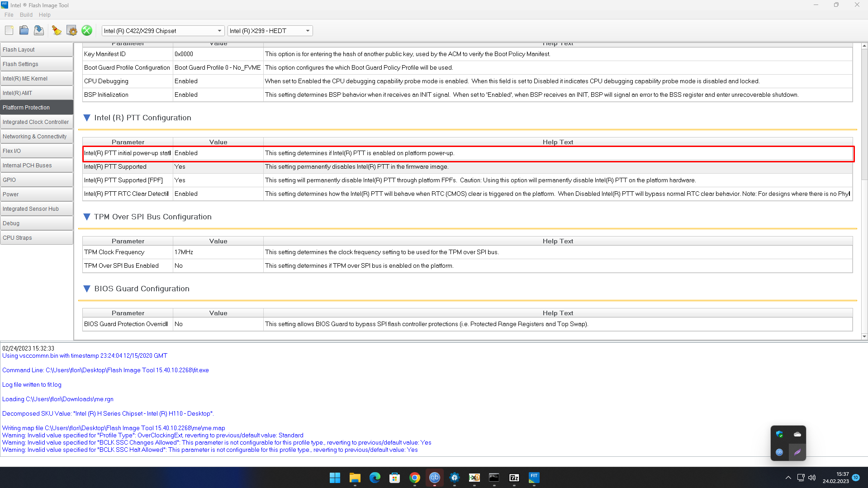Open the qBittorrent icon in the tray popup
Screen dimensions: 868x488
point(779,452)
